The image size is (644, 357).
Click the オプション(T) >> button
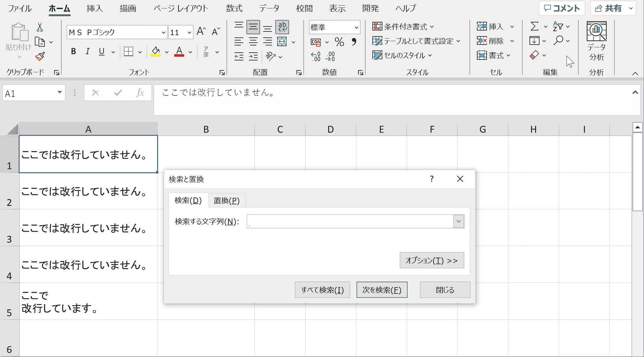pyautogui.click(x=432, y=260)
